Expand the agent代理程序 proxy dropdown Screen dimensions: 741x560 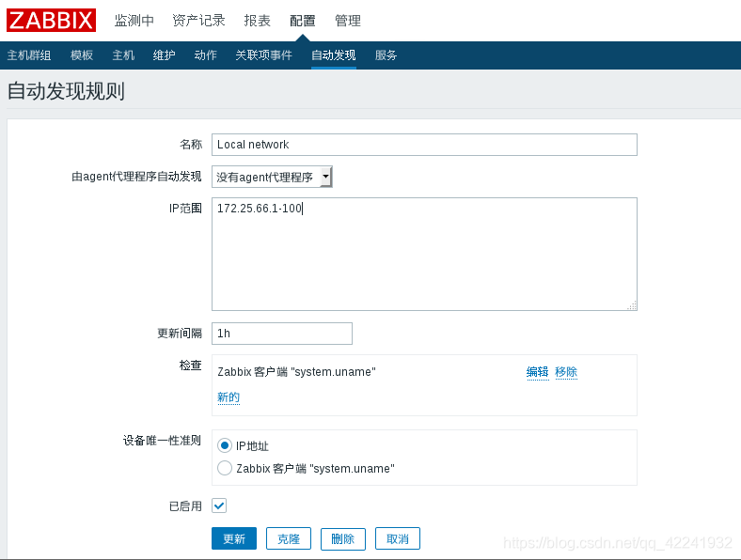click(x=272, y=177)
